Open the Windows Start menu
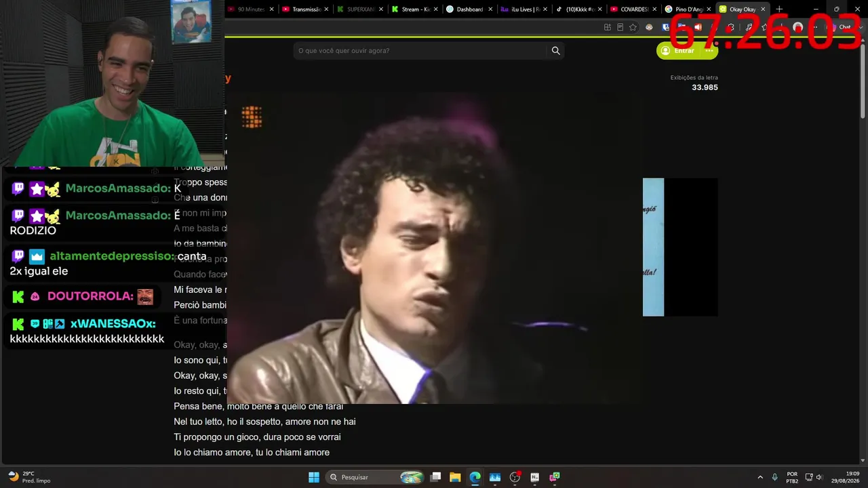Screen dimensions: 868x488 tap(314, 477)
